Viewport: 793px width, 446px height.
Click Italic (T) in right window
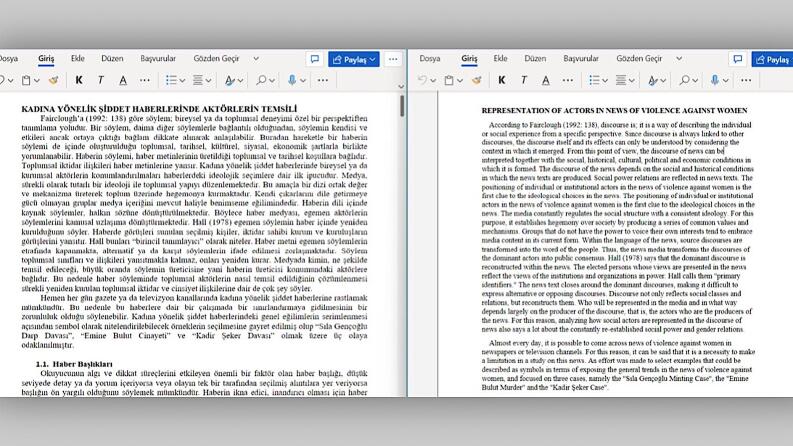pos(524,80)
